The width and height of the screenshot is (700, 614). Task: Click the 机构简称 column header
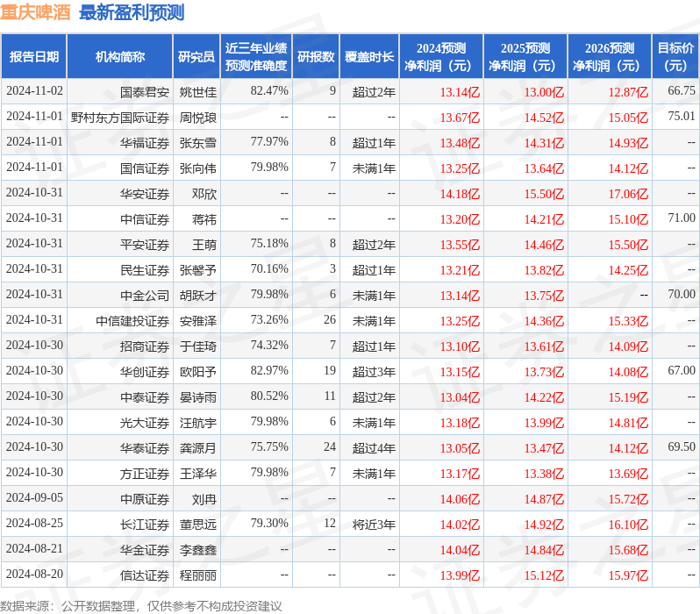[x=119, y=57]
